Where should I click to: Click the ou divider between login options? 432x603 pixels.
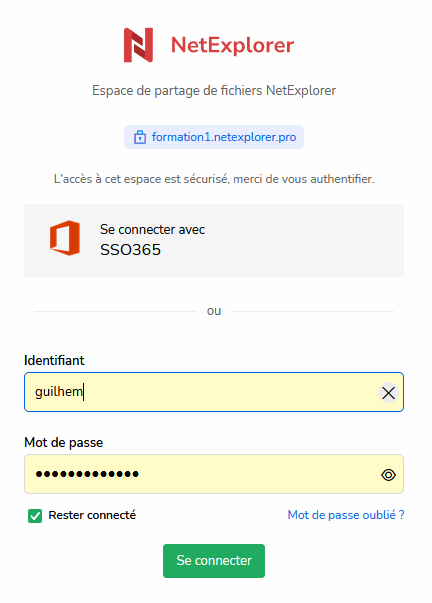[x=214, y=311]
